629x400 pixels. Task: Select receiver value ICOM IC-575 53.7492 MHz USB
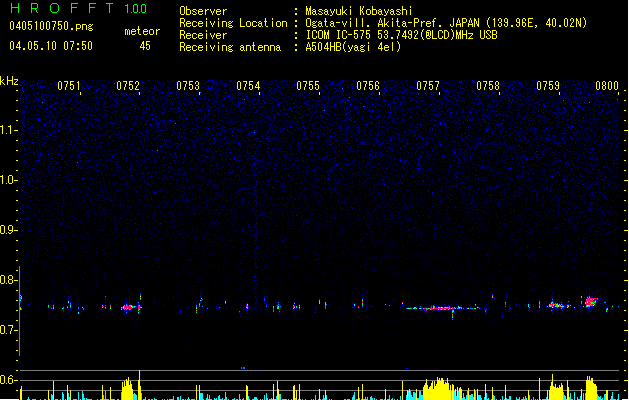click(x=402, y=35)
